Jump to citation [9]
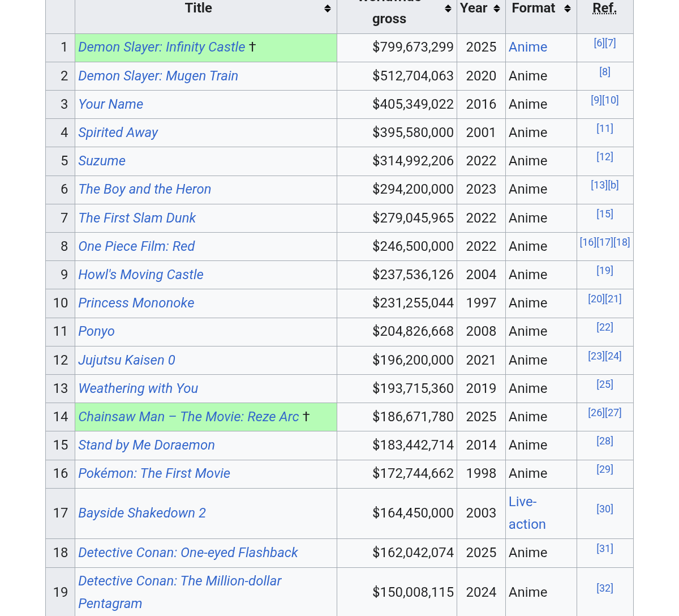Viewport: 679px width, 616px height. [596, 100]
